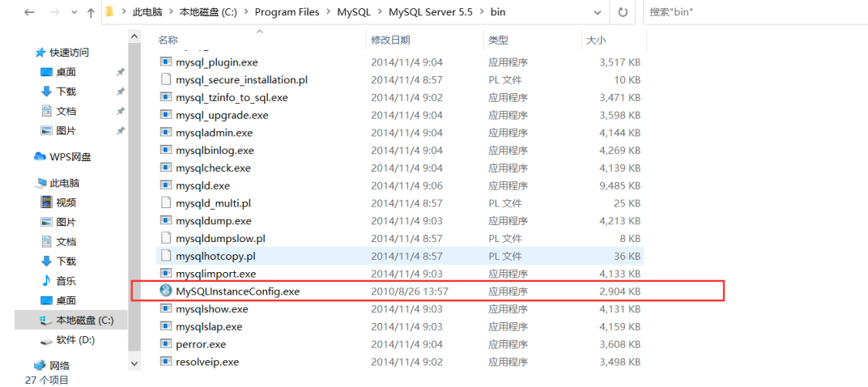Select the mysqlimport.exe file icon
The width and height of the screenshot is (868, 387).
[x=165, y=274]
